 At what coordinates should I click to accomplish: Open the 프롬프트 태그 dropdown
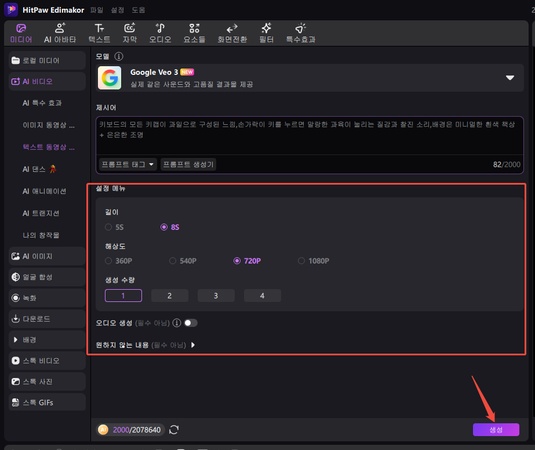(x=128, y=164)
